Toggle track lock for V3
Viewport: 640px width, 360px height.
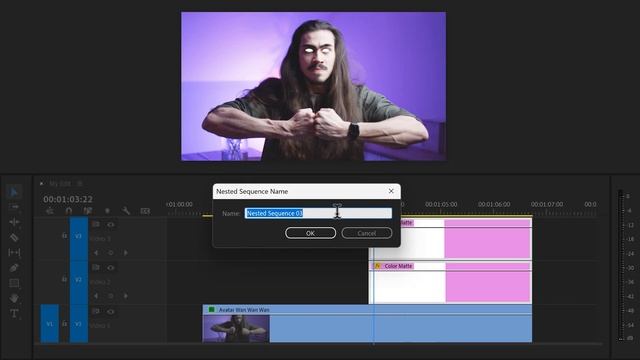64,236
